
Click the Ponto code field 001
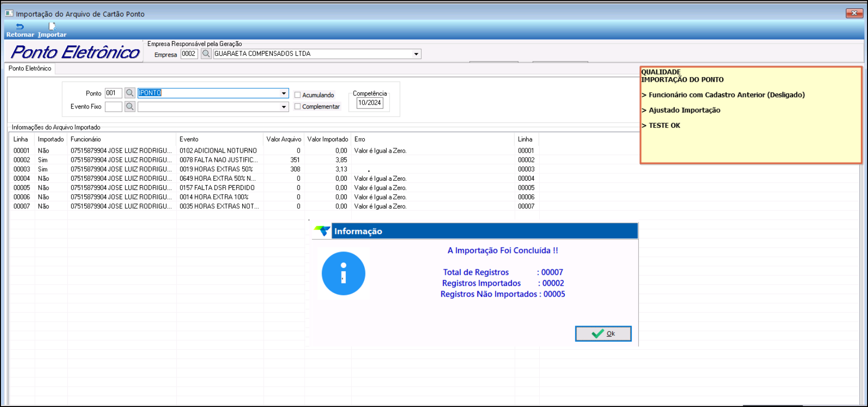[113, 93]
